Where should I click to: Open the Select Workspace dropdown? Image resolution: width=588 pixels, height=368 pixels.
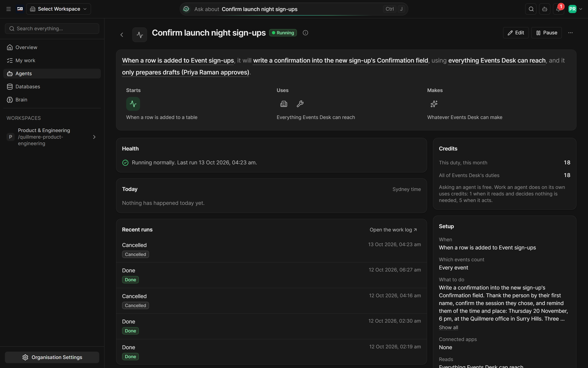[x=59, y=9]
